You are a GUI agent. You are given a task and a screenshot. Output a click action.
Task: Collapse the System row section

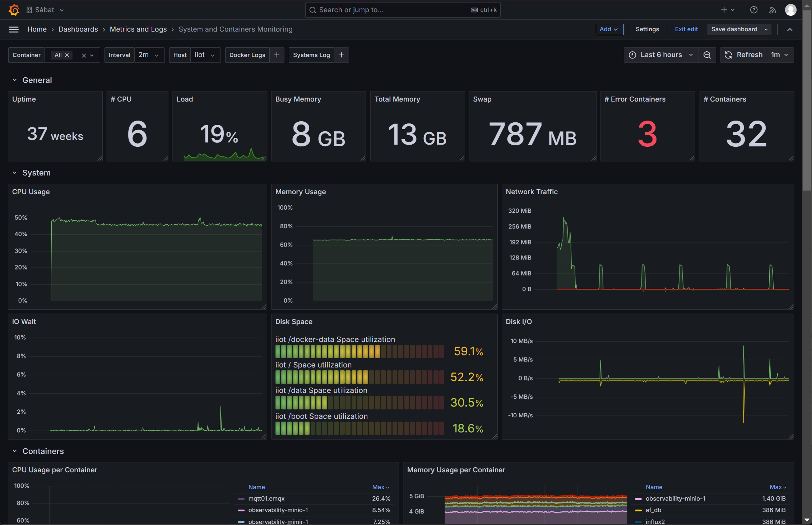click(15, 173)
